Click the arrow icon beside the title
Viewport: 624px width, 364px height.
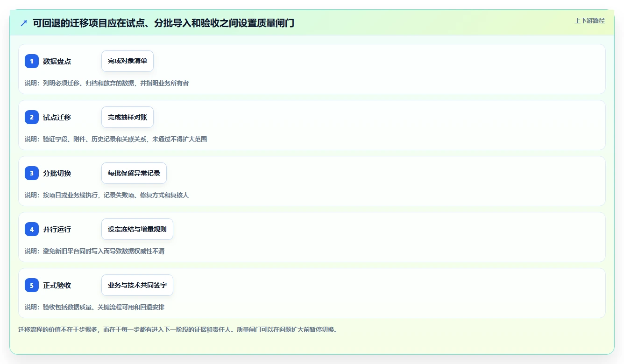pos(24,23)
